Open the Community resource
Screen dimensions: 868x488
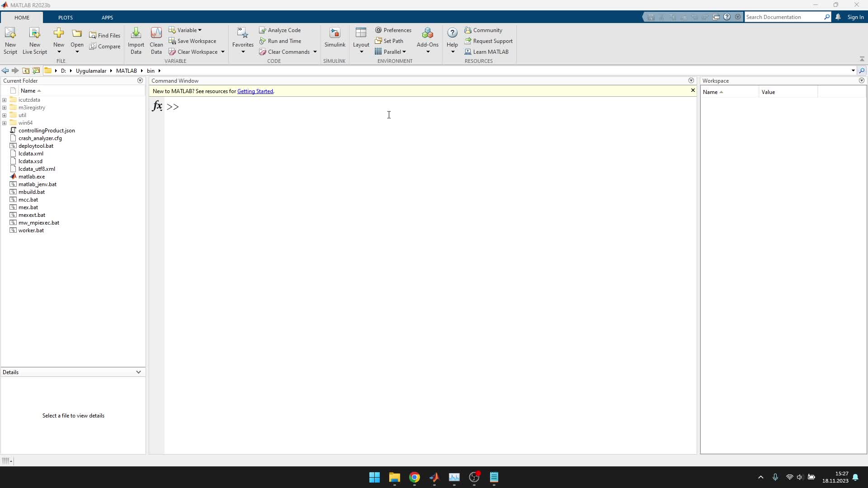coord(483,30)
